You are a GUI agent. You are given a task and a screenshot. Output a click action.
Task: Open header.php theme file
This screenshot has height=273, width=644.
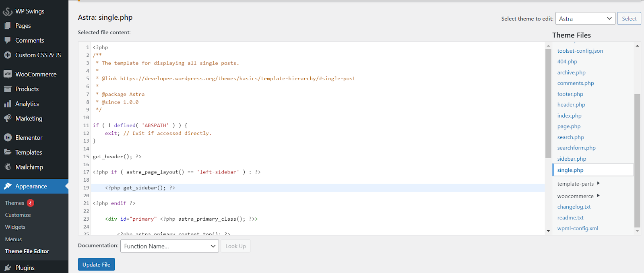click(x=571, y=105)
